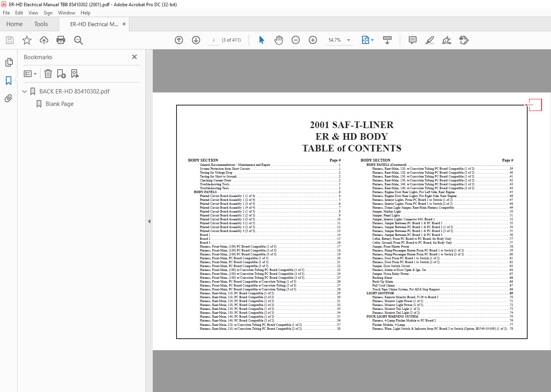
Task: Switch to the Tools tab
Action: click(x=41, y=24)
